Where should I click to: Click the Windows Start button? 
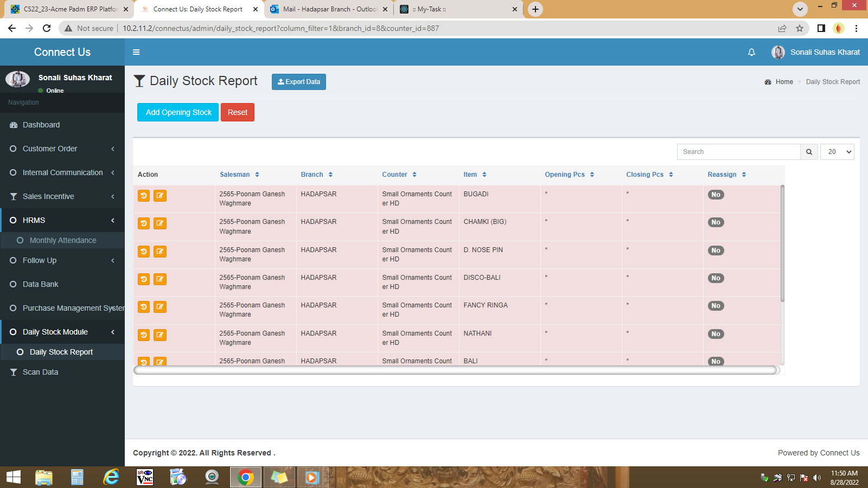click(x=13, y=477)
